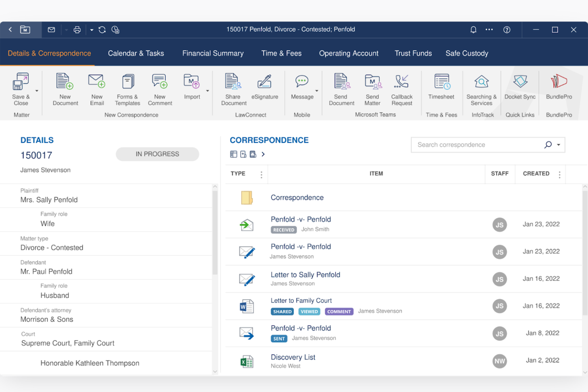The width and height of the screenshot is (588, 392).
Task: Open the TYPE column options menu
Action: [261, 175]
